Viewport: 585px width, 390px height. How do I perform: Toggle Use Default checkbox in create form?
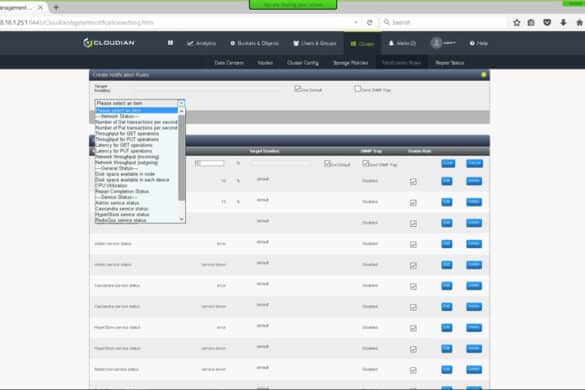pyautogui.click(x=297, y=89)
